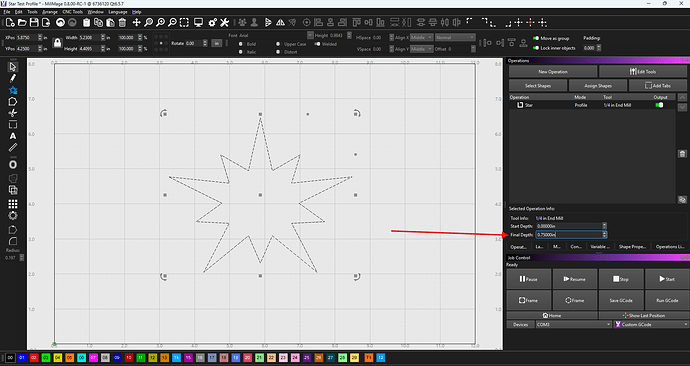
Task: Click the Show Last Position button
Action: pyautogui.click(x=643, y=315)
